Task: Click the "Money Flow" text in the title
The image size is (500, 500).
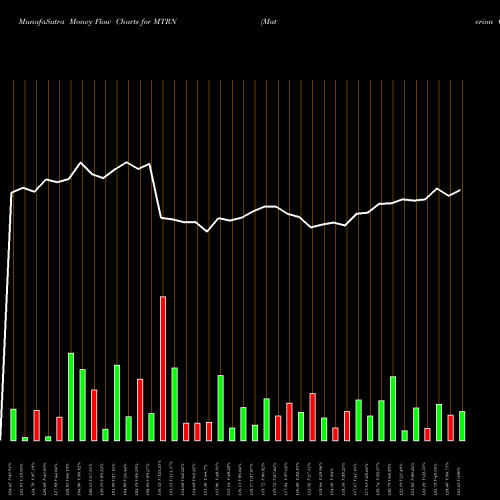Action: tap(90, 22)
